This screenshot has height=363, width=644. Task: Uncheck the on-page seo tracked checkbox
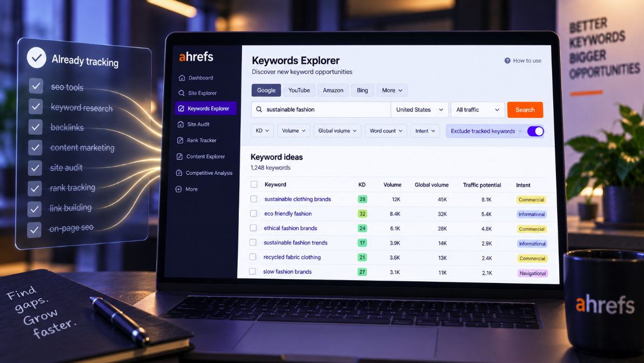coord(34,230)
